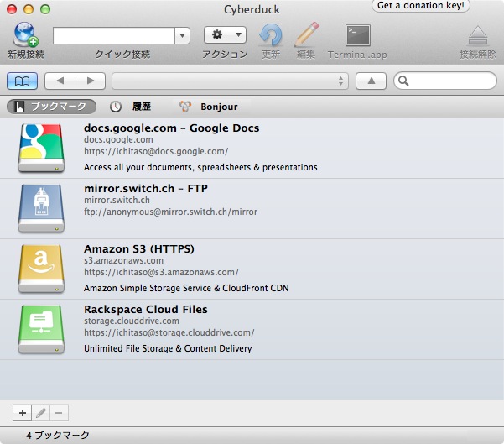
Task: Go back with the left arrow button
Action: click(60, 81)
